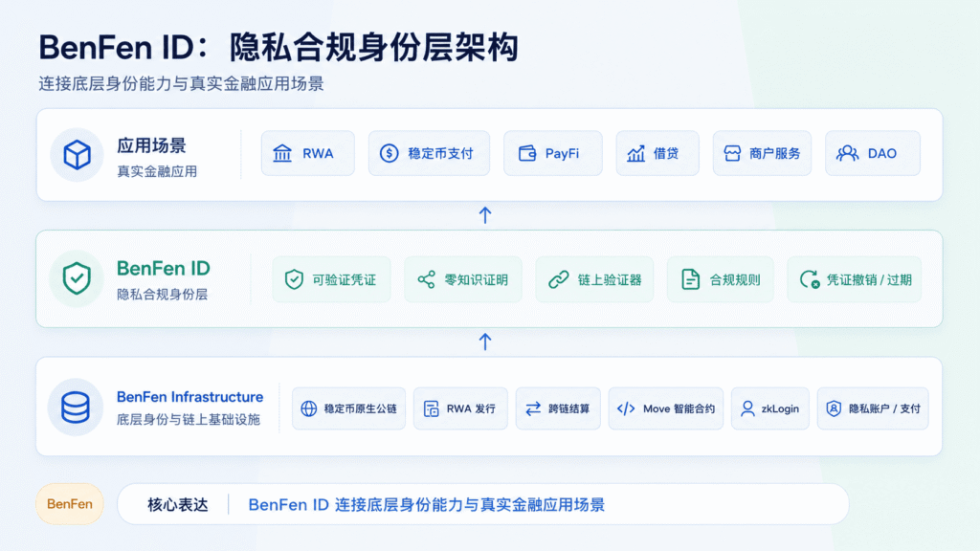Click the green BenFen ID layer heading
This screenshot has height=551, width=980.
(x=163, y=269)
